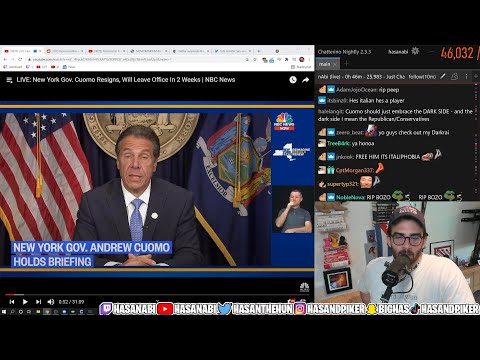Image resolution: width=480 pixels, height=360 pixels.
Task: Open Chatterino settings gear icon
Action: pos(415,51)
